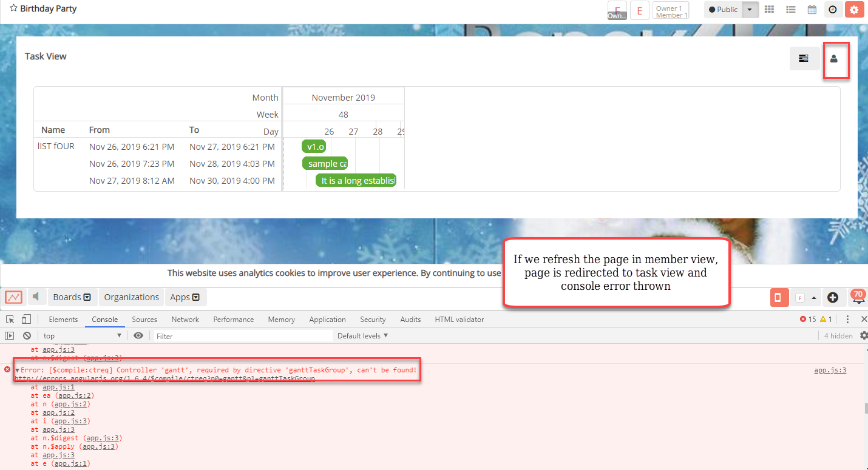Open the list view icon

(791, 9)
